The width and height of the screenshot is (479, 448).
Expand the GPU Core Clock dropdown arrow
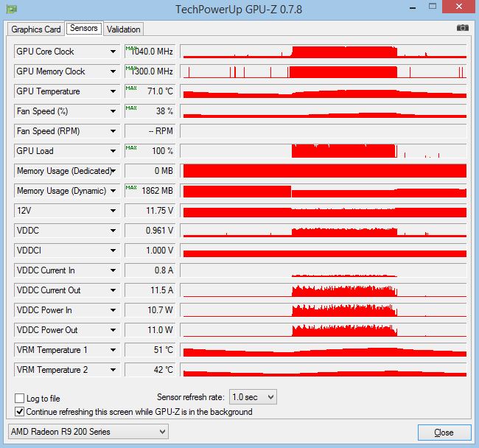[113, 52]
